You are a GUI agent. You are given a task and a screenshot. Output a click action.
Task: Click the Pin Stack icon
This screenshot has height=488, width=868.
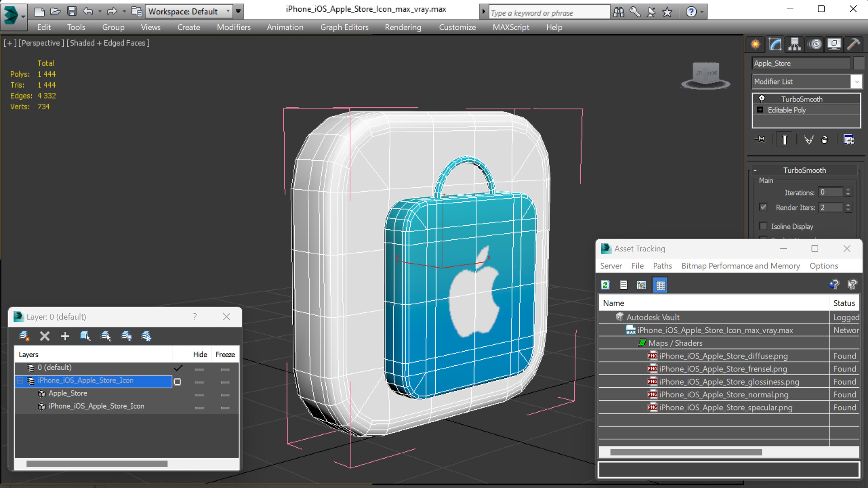click(760, 139)
